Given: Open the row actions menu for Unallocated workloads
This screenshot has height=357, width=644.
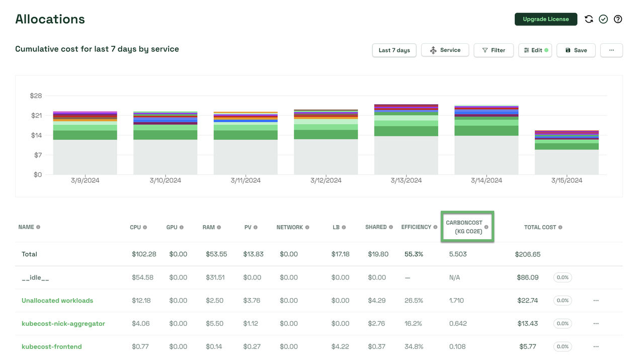Looking at the screenshot, I should tap(596, 300).
